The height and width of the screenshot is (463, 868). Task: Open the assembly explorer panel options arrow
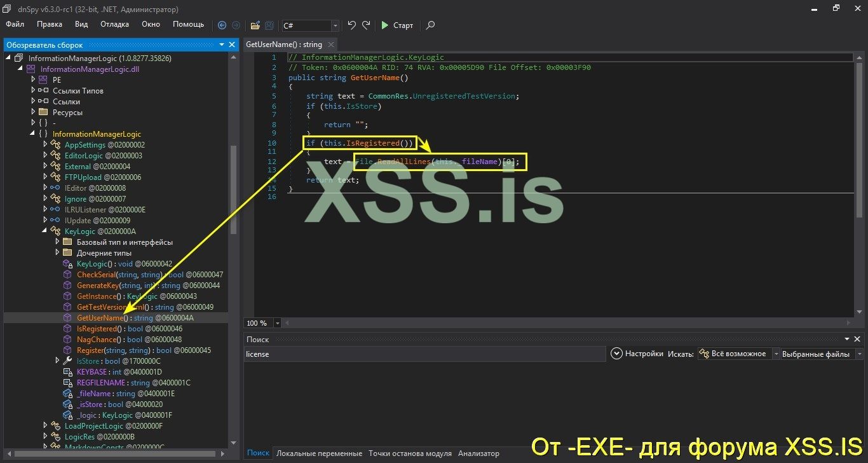click(222, 45)
